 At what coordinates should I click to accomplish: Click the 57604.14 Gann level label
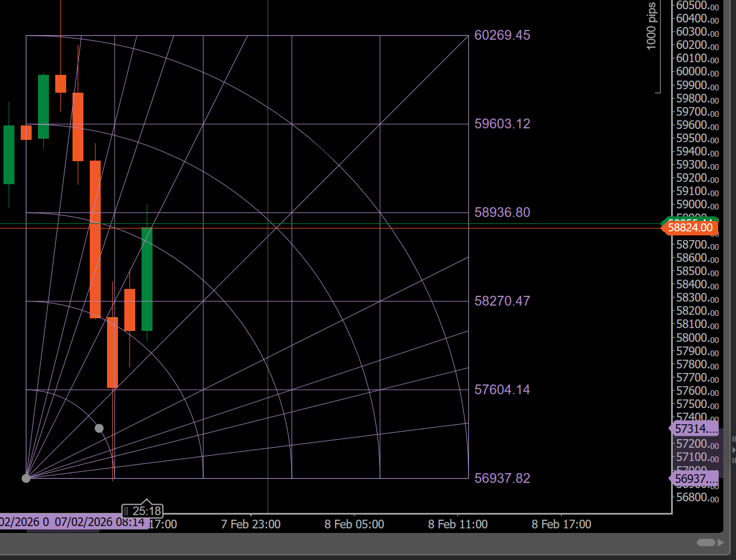[502, 390]
